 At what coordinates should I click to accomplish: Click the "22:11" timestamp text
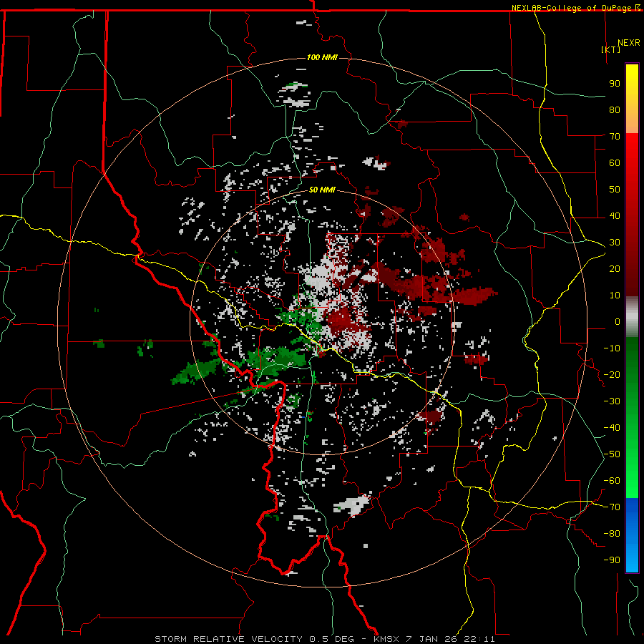point(479,639)
